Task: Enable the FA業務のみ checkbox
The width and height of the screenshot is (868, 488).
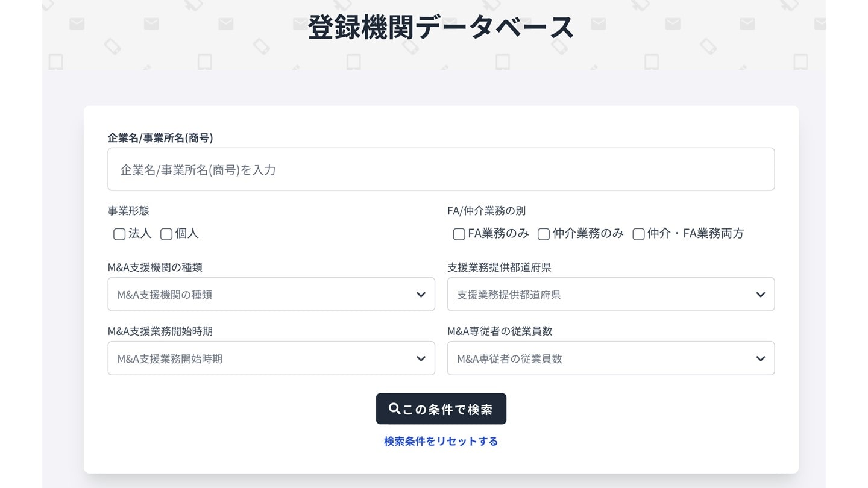Action: click(459, 234)
